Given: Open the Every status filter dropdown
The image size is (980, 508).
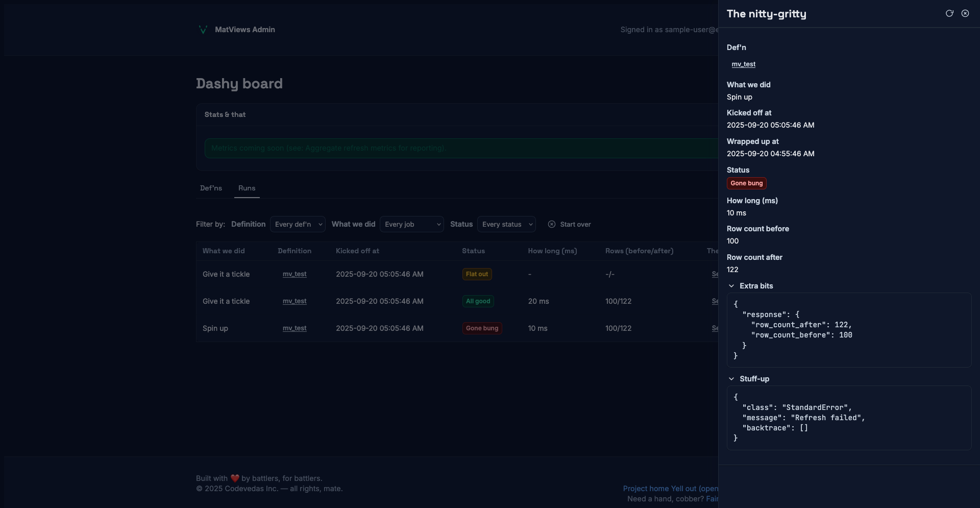Looking at the screenshot, I should (x=506, y=225).
